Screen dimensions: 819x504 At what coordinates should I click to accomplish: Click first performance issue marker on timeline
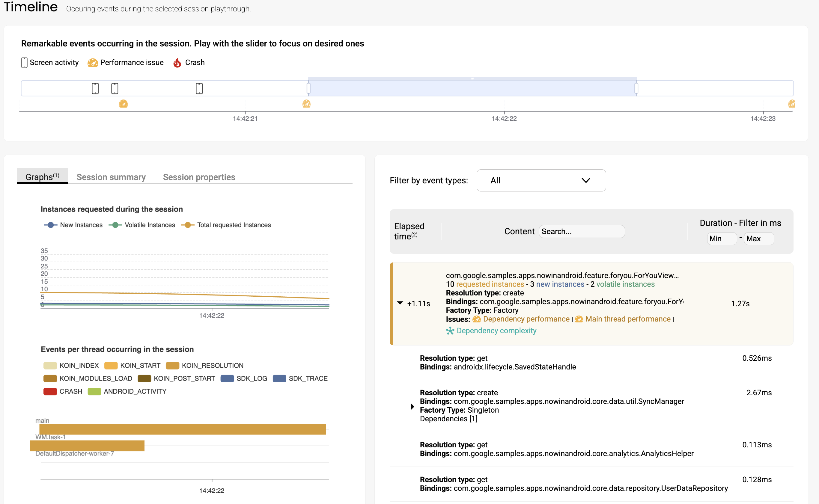(124, 104)
